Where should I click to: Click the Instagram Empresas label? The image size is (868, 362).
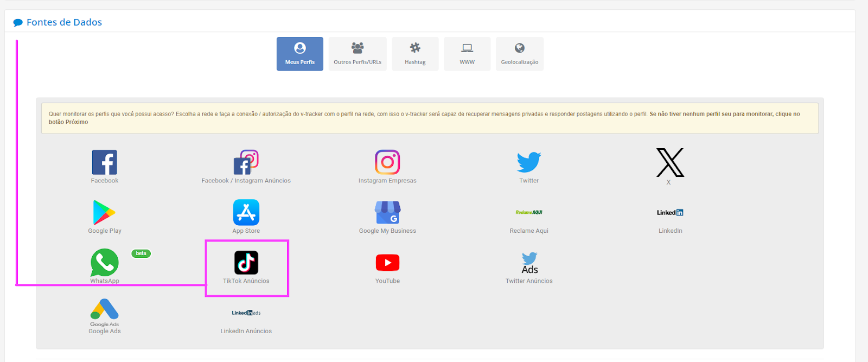click(387, 181)
